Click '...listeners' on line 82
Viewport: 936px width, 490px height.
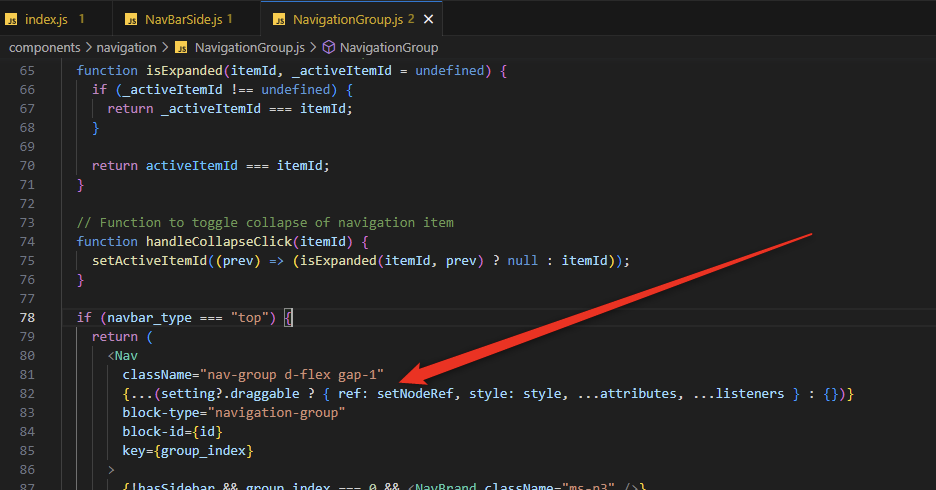tap(738, 394)
